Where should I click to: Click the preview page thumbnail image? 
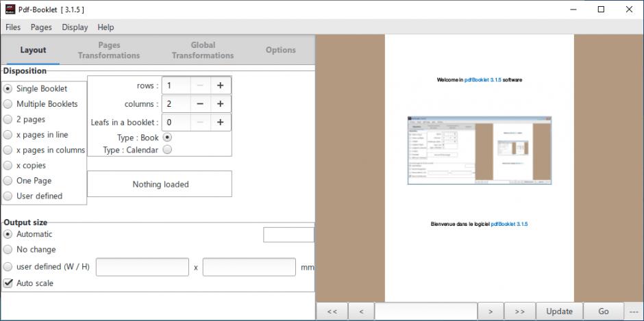(480, 151)
